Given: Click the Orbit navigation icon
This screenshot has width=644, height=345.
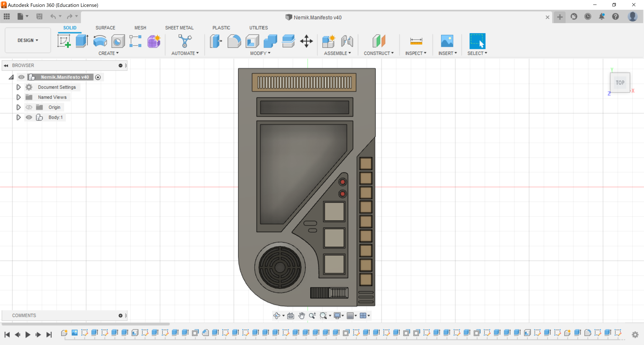Looking at the screenshot, I should [277, 316].
